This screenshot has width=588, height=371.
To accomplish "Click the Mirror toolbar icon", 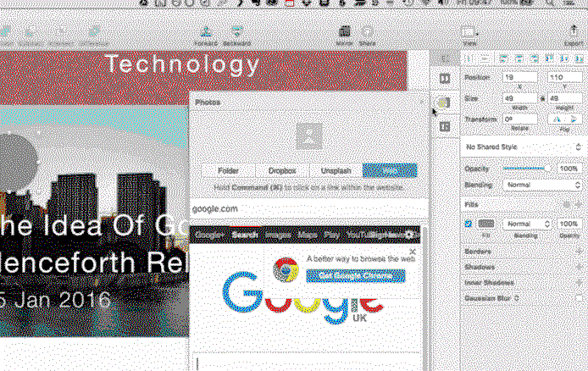I will coord(344,30).
